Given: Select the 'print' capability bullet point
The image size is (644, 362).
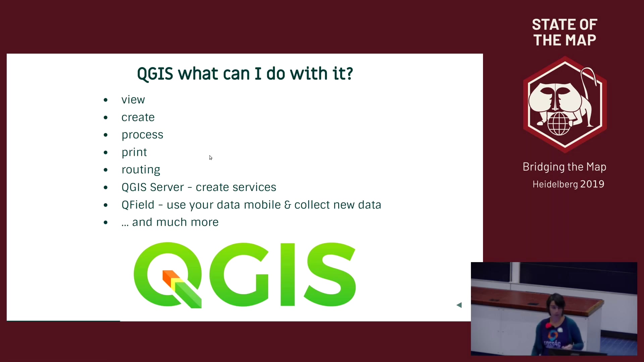Looking at the screenshot, I should (x=135, y=152).
